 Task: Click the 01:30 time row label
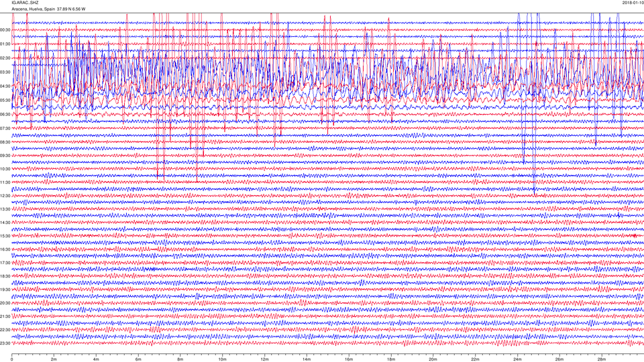tap(5, 44)
